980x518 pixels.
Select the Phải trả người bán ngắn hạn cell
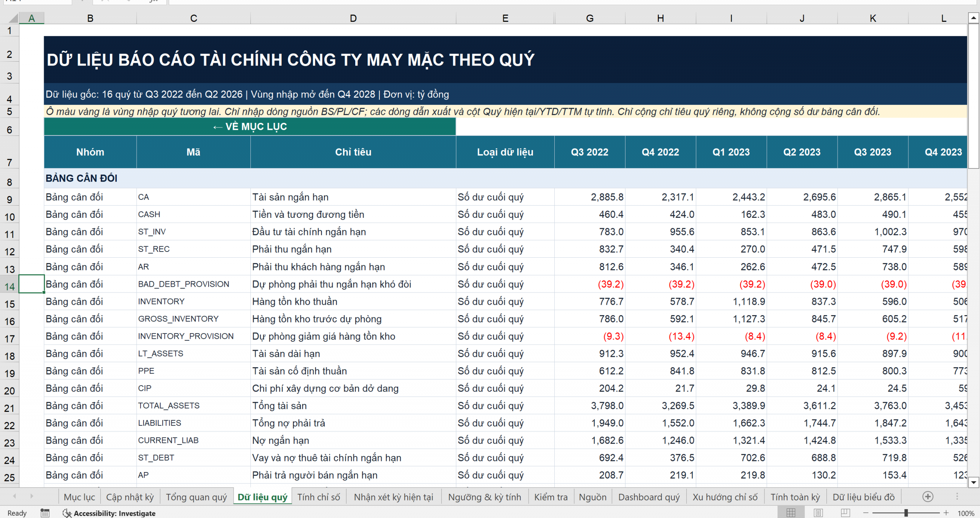tap(353, 475)
